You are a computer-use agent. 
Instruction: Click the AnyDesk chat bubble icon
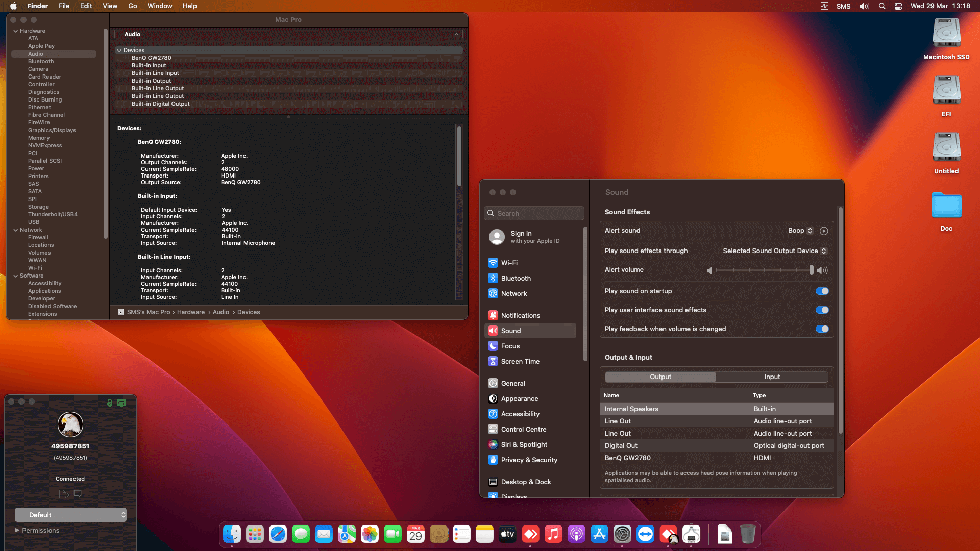(78, 494)
